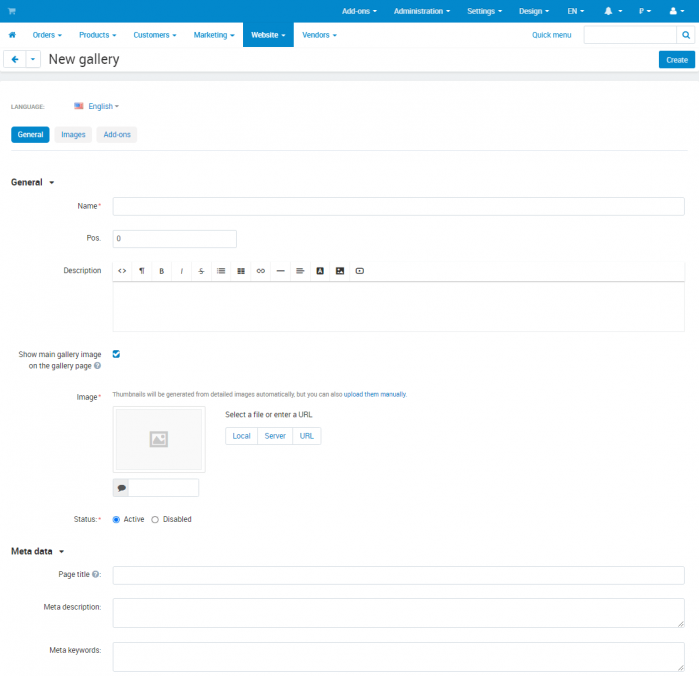Viewport: 700px width, 676px height.
Task: Select Active status radio button
Action: point(116,520)
